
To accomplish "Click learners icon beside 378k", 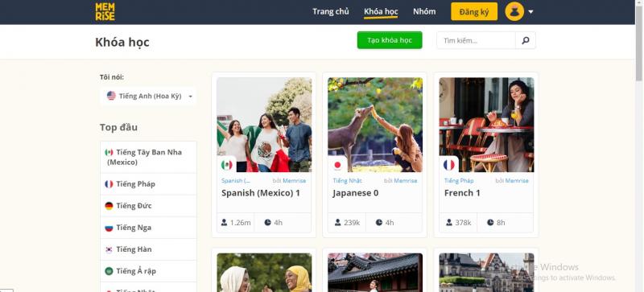I will pyautogui.click(x=449, y=222).
